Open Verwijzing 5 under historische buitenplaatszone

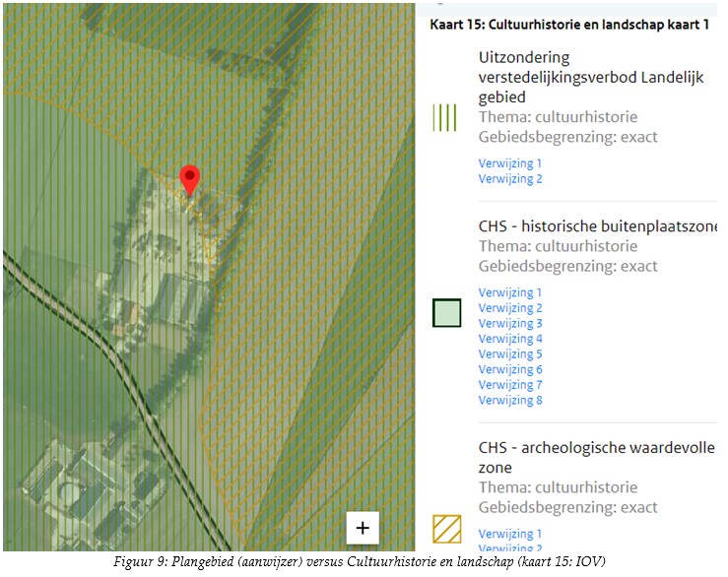pos(510,353)
